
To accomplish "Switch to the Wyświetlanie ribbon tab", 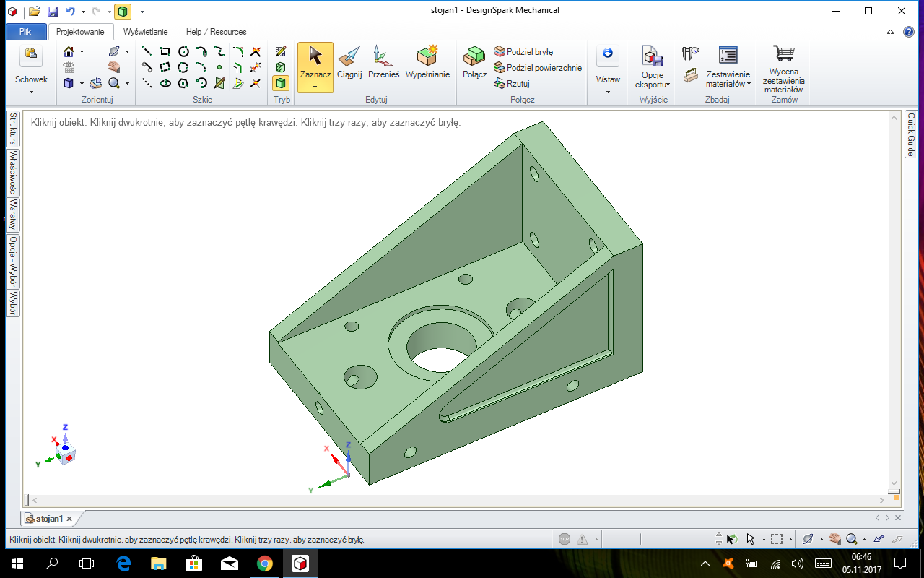I will point(146,32).
